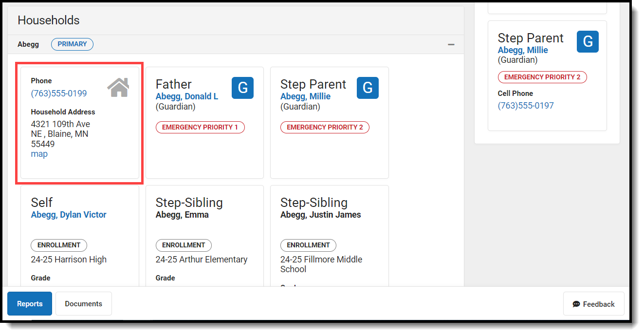Open the Feedback button
Image resolution: width=644 pixels, height=335 pixels.
pos(594,304)
